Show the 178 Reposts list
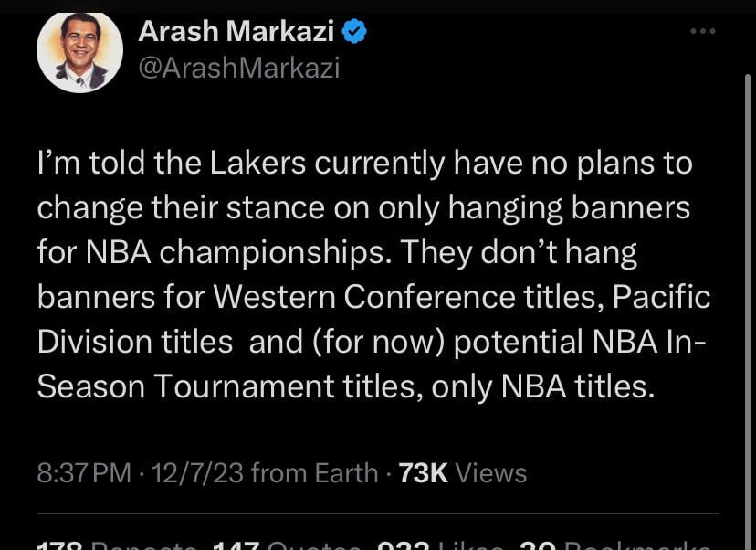 [115, 545]
